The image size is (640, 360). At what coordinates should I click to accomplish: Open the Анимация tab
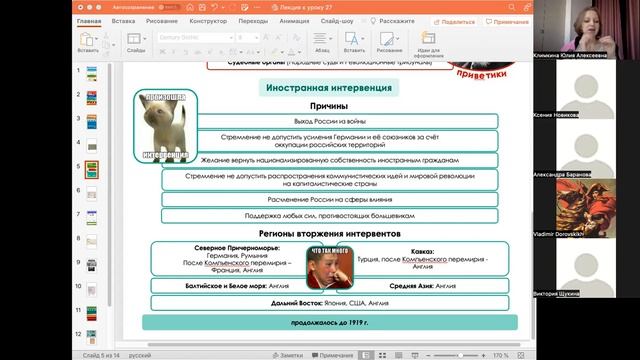[294, 21]
